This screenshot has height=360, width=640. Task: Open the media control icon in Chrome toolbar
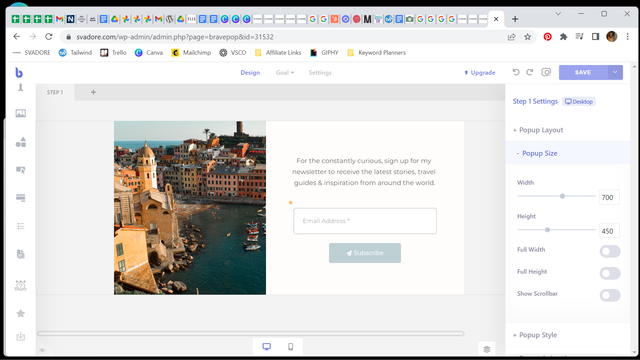(x=580, y=37)
